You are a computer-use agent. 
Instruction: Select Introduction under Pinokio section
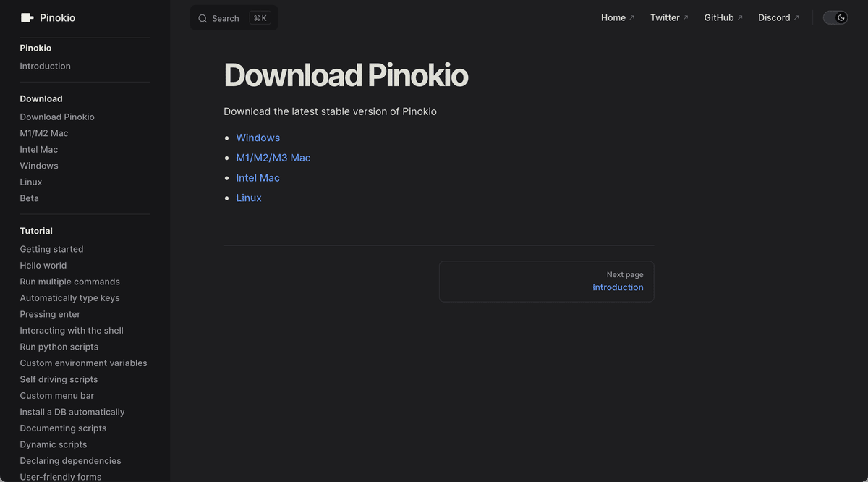[x=45, y=66]
